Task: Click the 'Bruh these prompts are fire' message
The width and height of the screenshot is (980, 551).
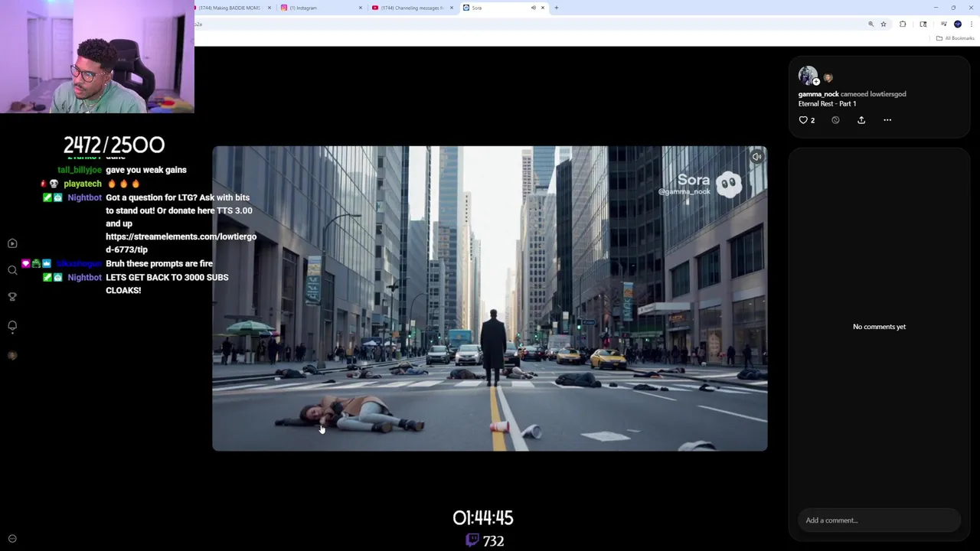Action: (x=159, y=263)
